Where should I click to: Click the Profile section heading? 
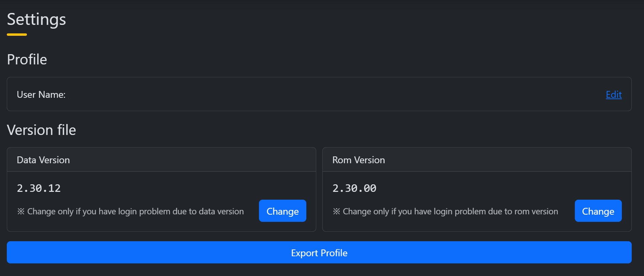27,60
